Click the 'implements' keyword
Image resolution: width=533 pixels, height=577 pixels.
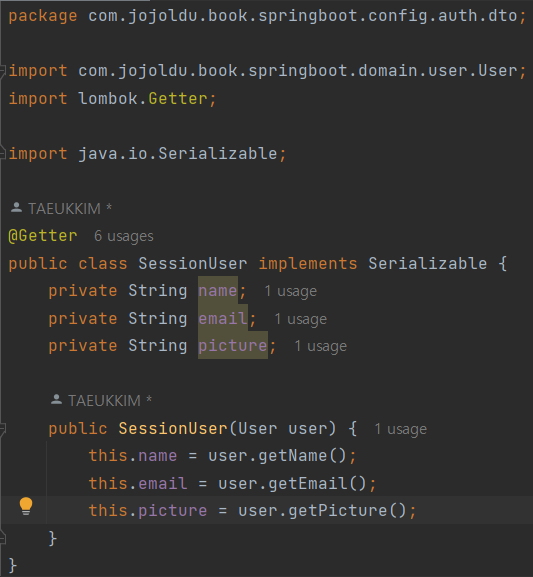point(308,263)
